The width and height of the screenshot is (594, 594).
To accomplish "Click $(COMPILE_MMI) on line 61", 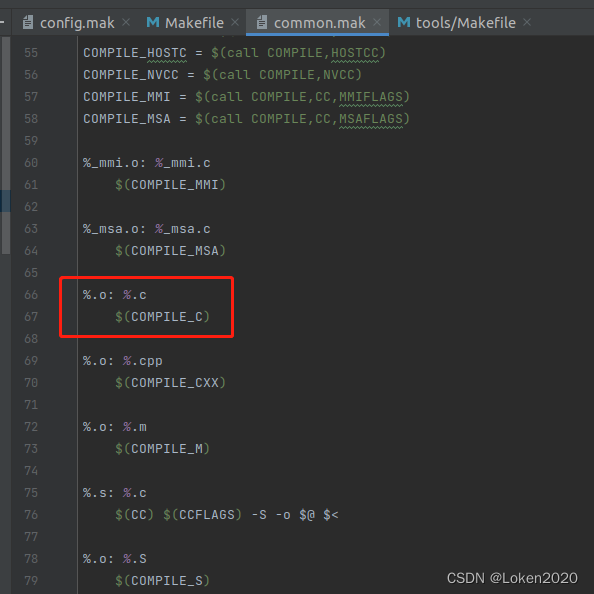I will 170,185.
